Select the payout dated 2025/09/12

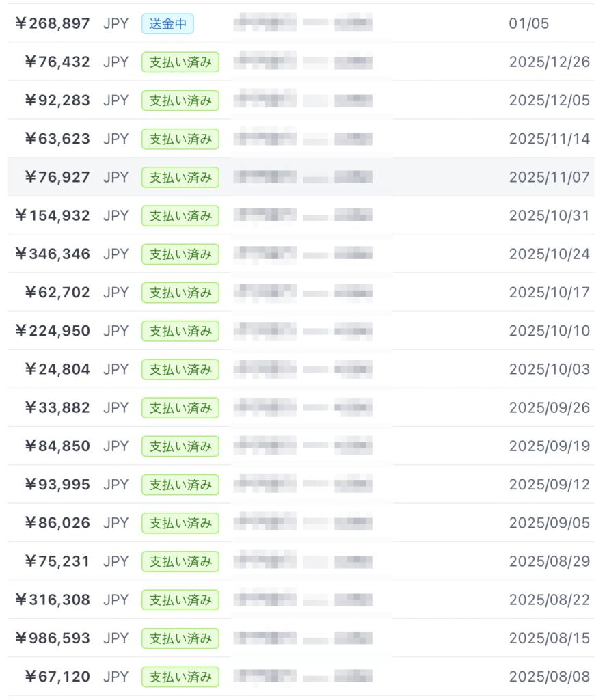click(549, 485)
